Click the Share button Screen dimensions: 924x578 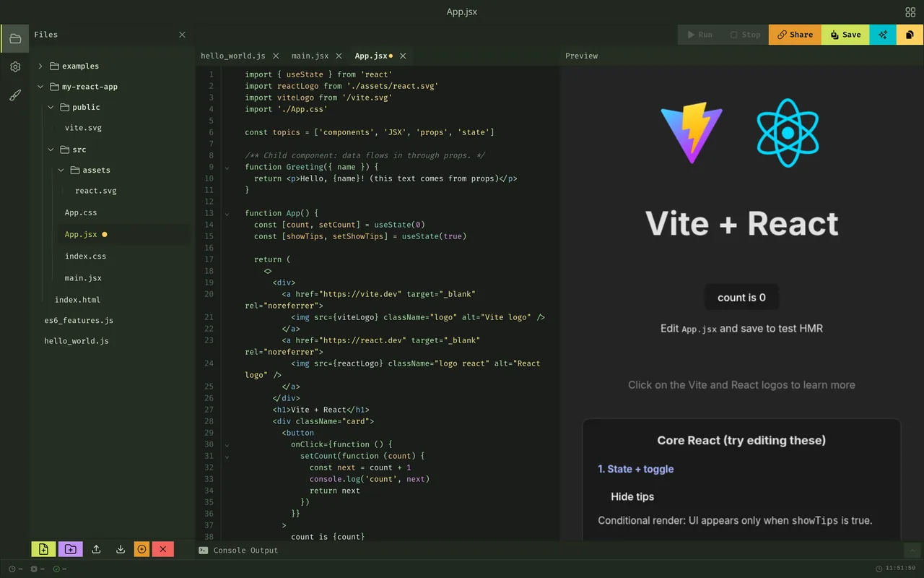[795, 35]
